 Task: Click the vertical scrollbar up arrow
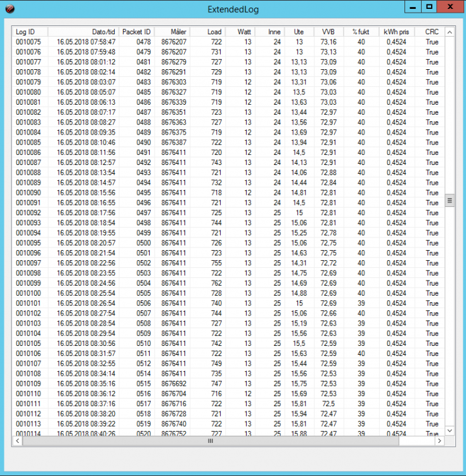click(450, 32)
